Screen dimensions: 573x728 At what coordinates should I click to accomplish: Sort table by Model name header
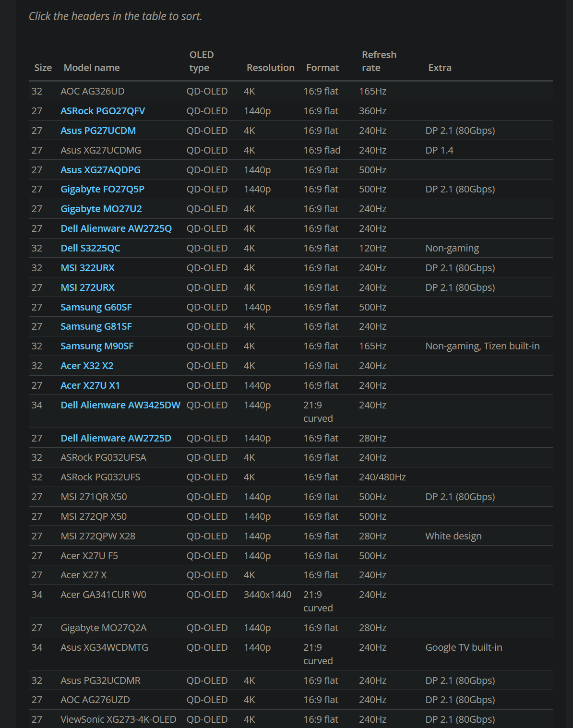coord(92,68)
